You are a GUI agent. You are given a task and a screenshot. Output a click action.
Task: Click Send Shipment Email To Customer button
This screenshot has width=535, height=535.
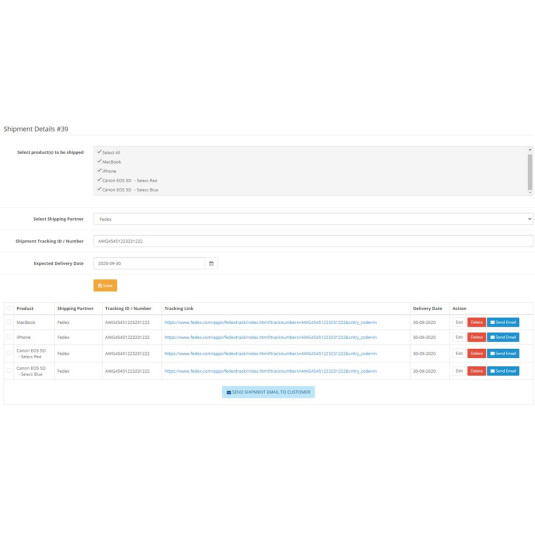pyautogui.click(x=268, y=392)
